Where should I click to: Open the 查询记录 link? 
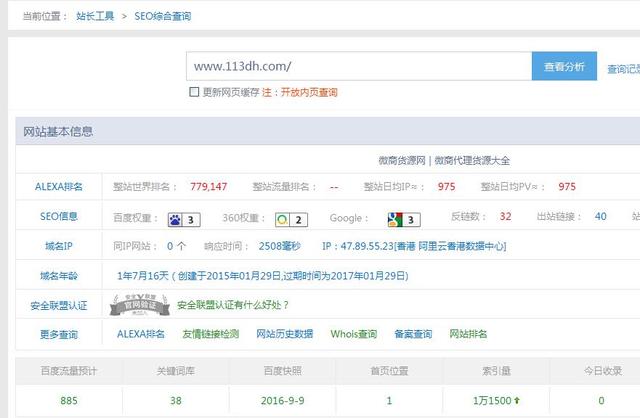point(623,69)
